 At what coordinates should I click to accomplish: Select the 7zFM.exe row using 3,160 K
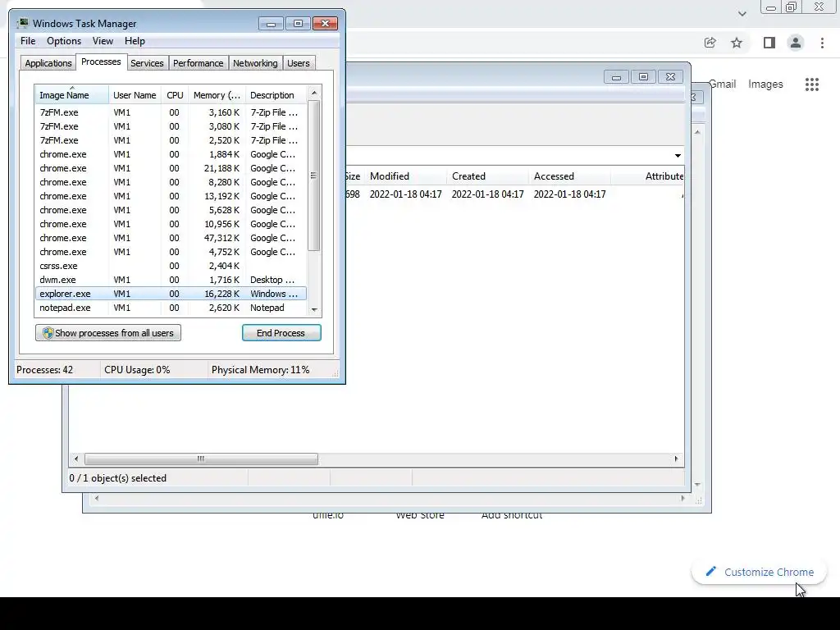tap(171, 112)
